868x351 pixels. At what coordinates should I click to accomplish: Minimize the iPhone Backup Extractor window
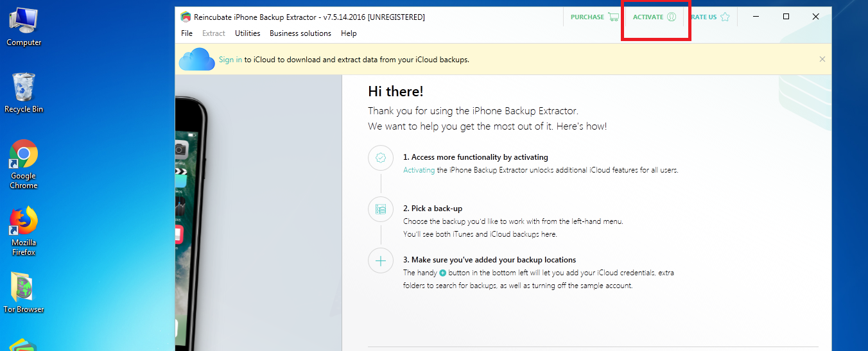coord(756,17)
